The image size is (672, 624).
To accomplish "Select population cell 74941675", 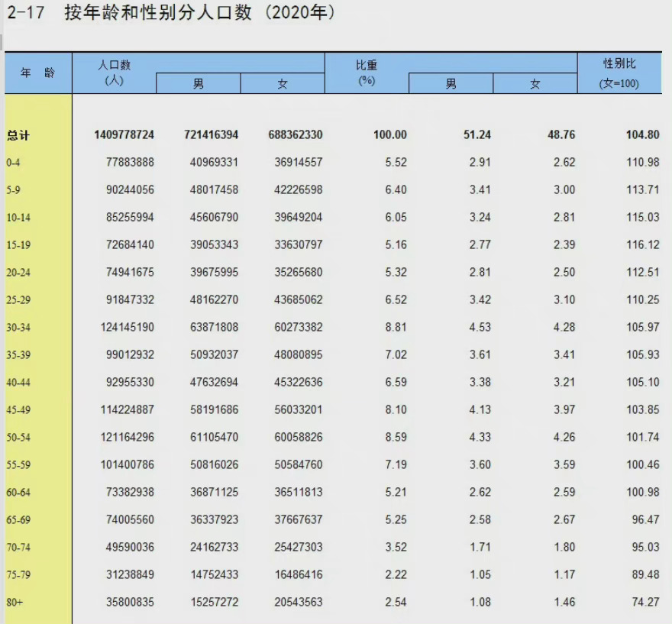I will pyautogui.click(x=130, y=272).
